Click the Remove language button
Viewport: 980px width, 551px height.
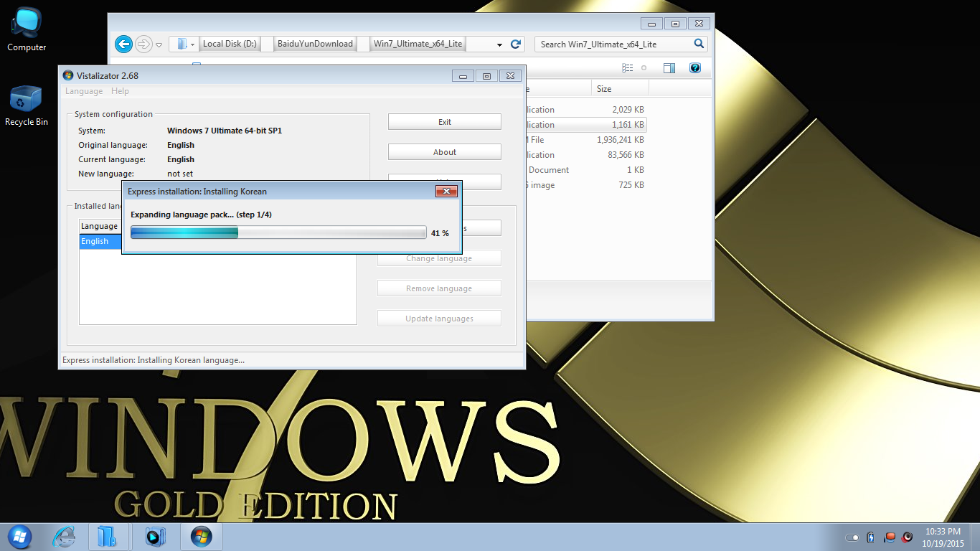click(x=439, y=288)
